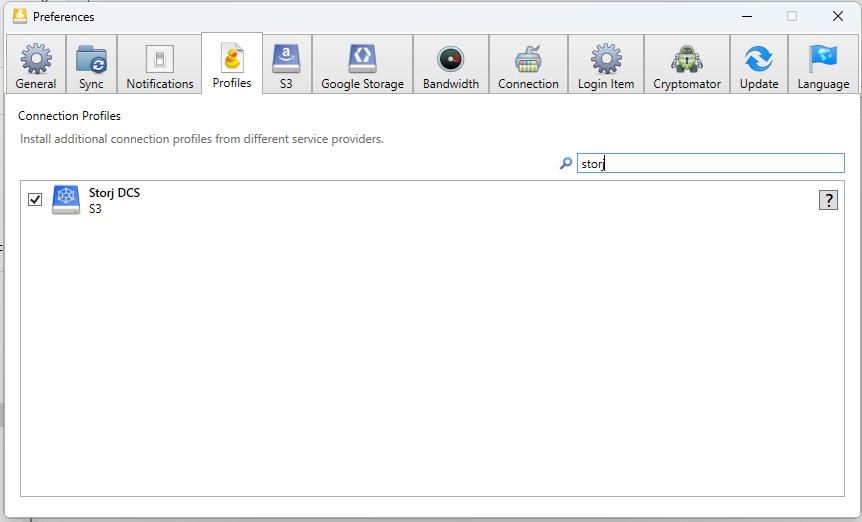This screenshot has height=522, width=862.
Task: Open the S3 Amazon preferences icon
Action: pyautogui.click(x=286, y=59)
